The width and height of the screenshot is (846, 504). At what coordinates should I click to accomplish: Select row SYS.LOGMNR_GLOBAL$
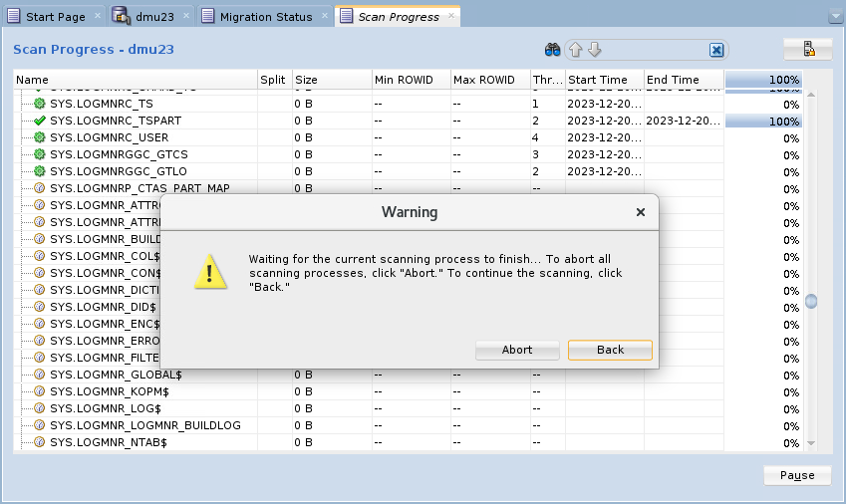408,375
